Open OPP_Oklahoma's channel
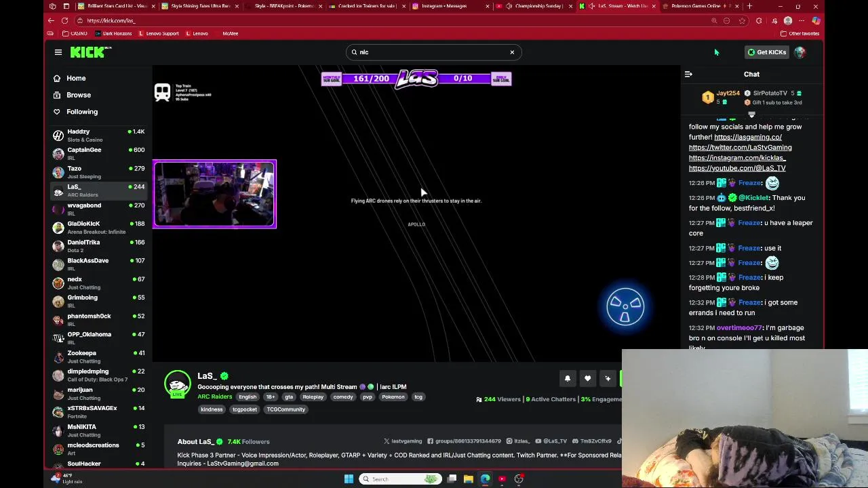 pos(99,338)
